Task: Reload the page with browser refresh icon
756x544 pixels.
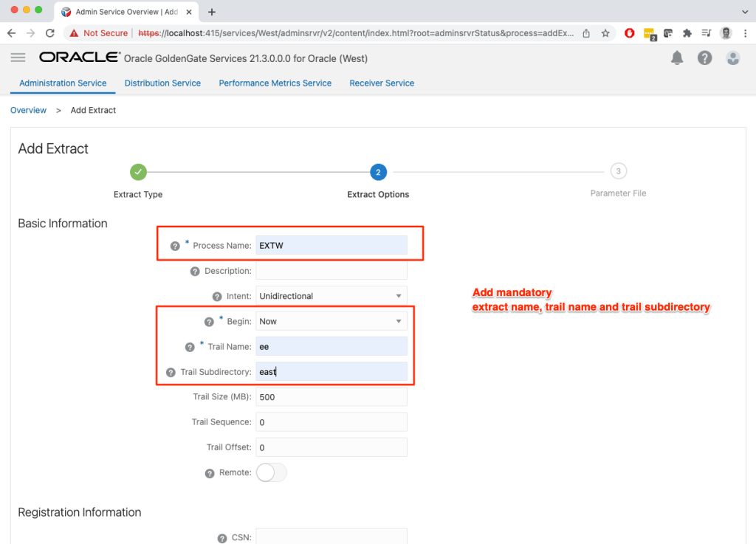Action: 50,33
